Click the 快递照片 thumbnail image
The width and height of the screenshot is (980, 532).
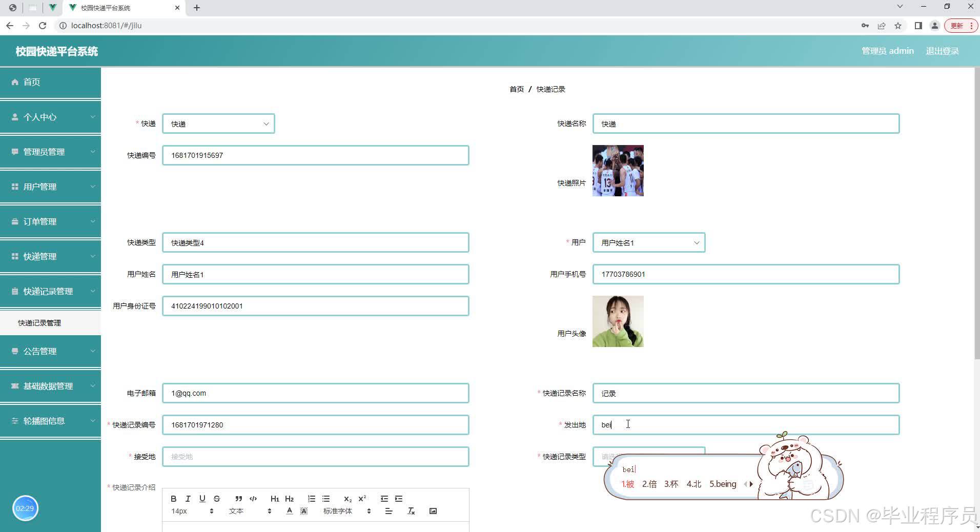[x=618, y=171]
